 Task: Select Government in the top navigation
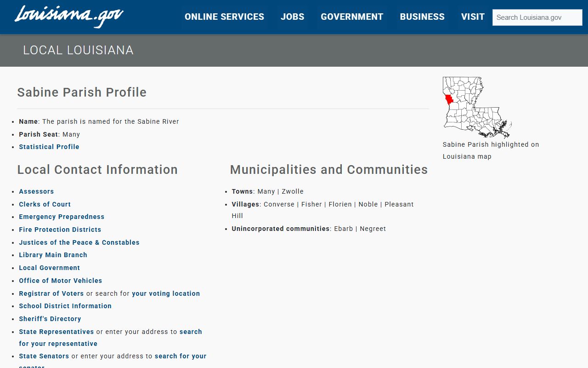(352, 17)
